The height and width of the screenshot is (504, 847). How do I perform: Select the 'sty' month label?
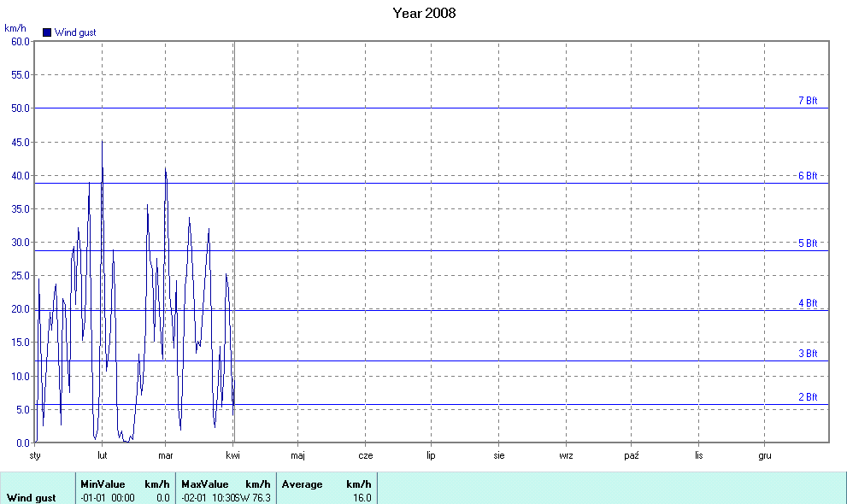pos(34,456)
